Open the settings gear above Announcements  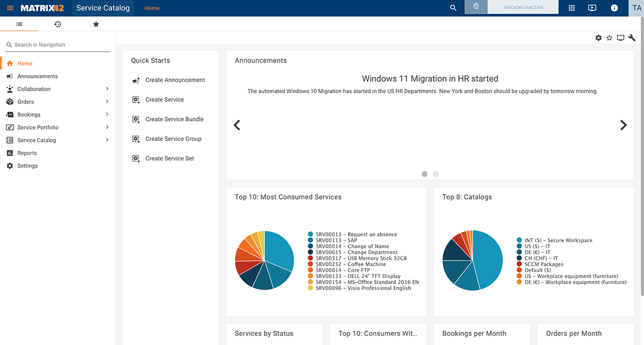coord(598,38)
